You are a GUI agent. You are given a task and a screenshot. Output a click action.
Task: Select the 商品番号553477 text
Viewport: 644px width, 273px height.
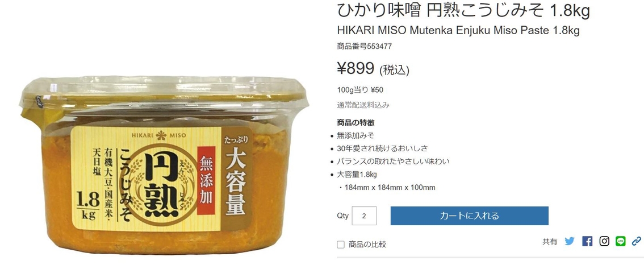pos(364,47)
